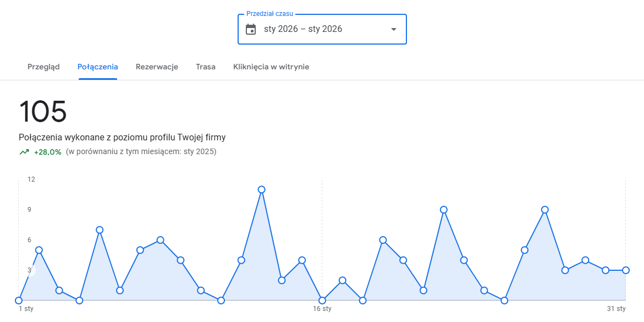The height and width of the screenshot is (322, 644).
Task: Select the zero data point at 16 sty
Action: click(322, 301)
